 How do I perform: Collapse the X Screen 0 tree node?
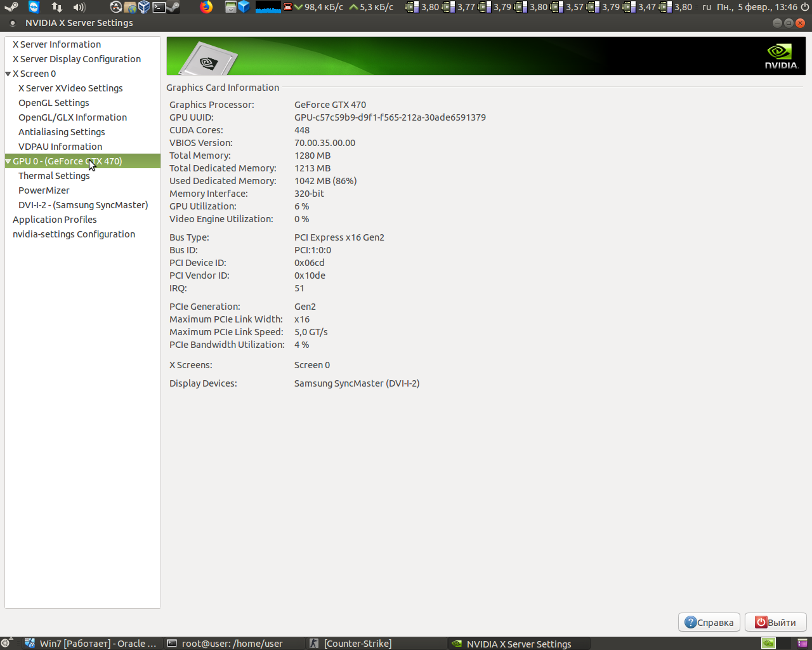(8, 74)
